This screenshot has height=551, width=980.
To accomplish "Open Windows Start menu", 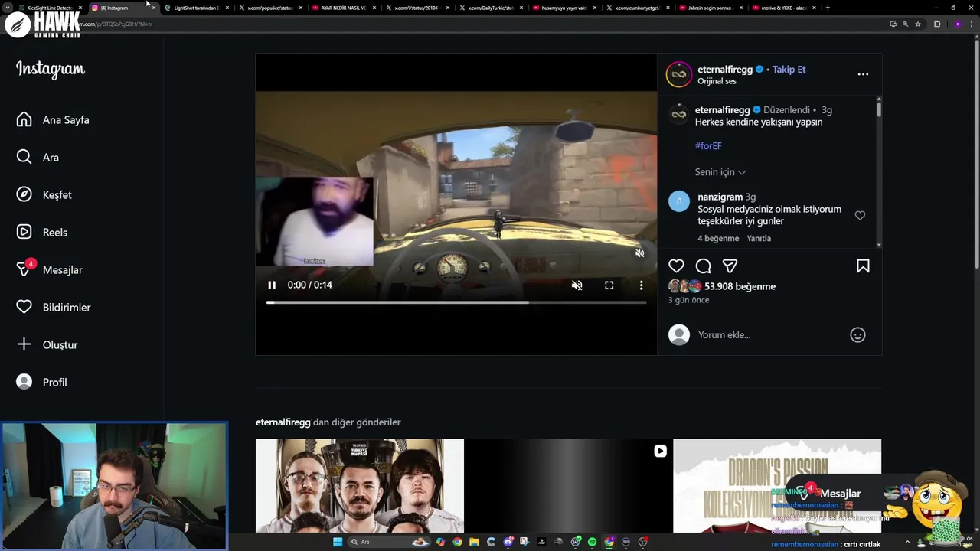I will pos(338,542).
